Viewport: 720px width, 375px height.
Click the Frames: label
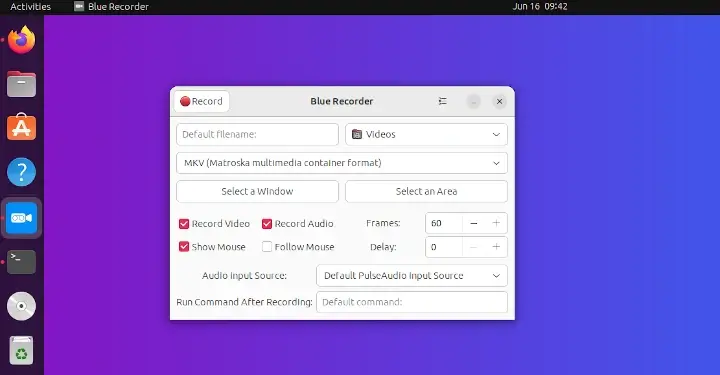pos(383,223)
